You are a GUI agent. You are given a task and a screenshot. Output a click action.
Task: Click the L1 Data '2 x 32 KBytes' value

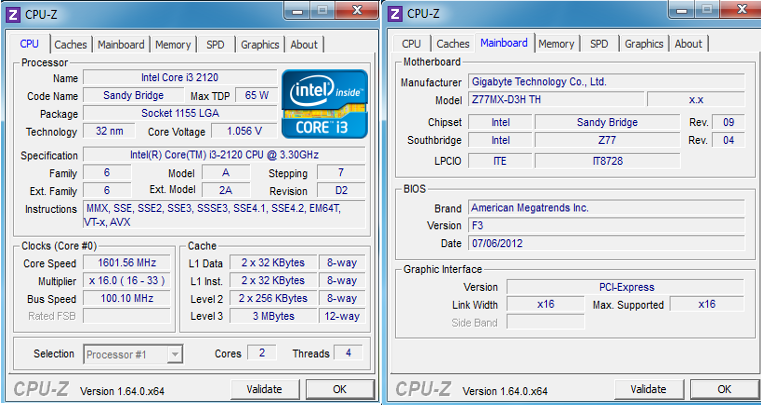pos(273,263)
